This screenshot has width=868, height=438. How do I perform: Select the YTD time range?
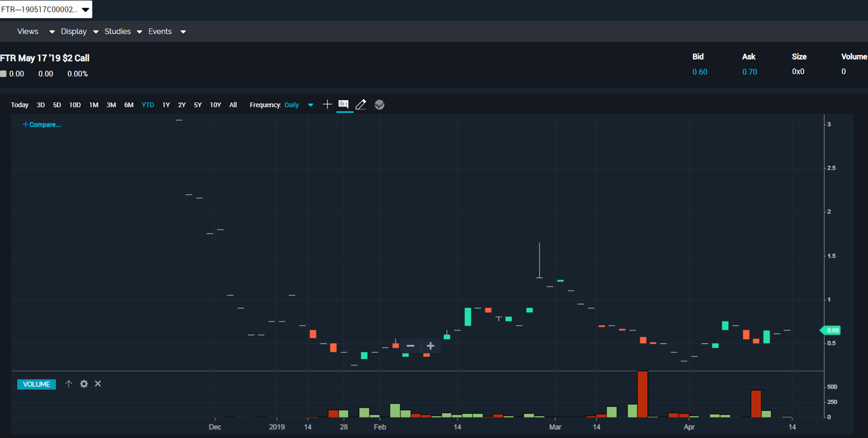coord(147,105)
